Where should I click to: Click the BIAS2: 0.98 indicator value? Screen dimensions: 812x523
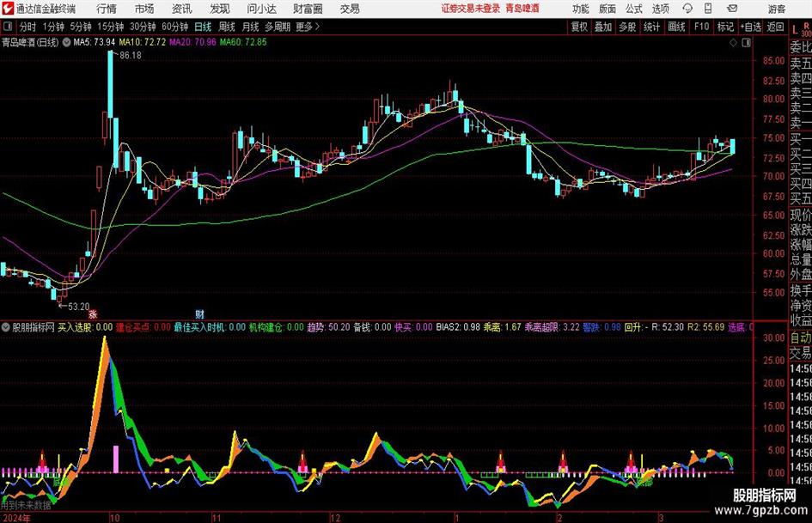coord(458,327)
